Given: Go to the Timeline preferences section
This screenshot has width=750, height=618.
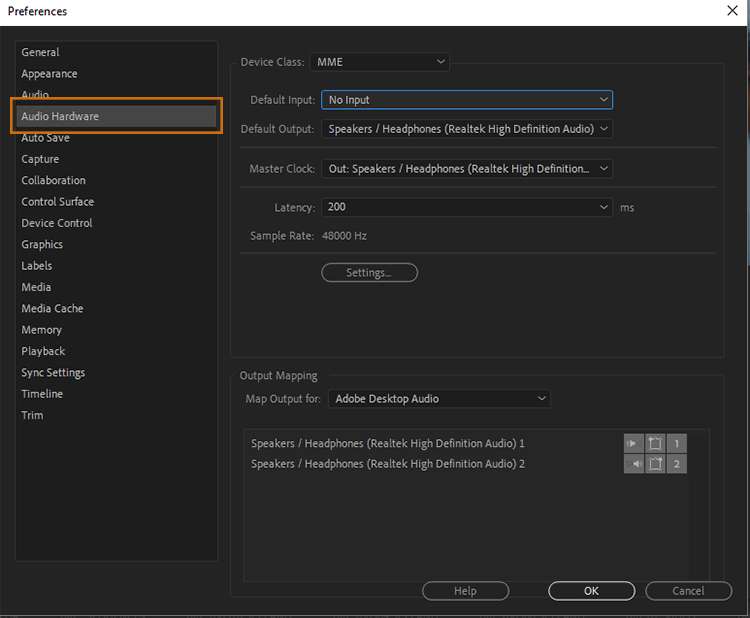Looking at the screenshot, I should click(x=42, y=394).
